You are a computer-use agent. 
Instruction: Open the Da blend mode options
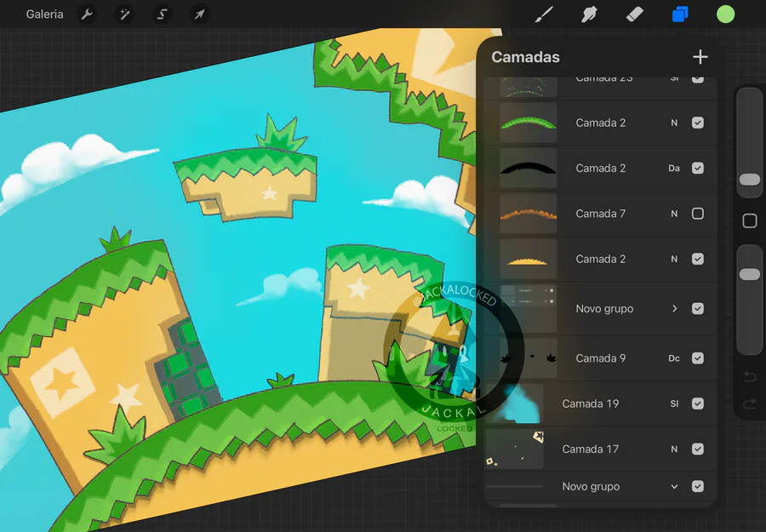674,168
